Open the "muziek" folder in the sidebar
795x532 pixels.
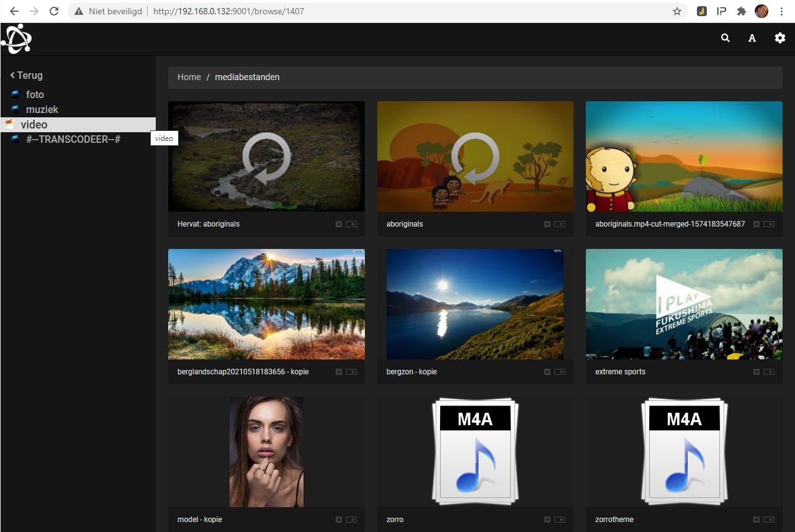(x=42, y=109)
